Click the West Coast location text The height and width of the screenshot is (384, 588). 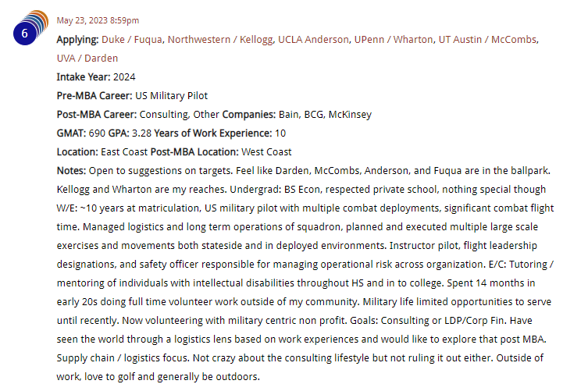[266, 152]
